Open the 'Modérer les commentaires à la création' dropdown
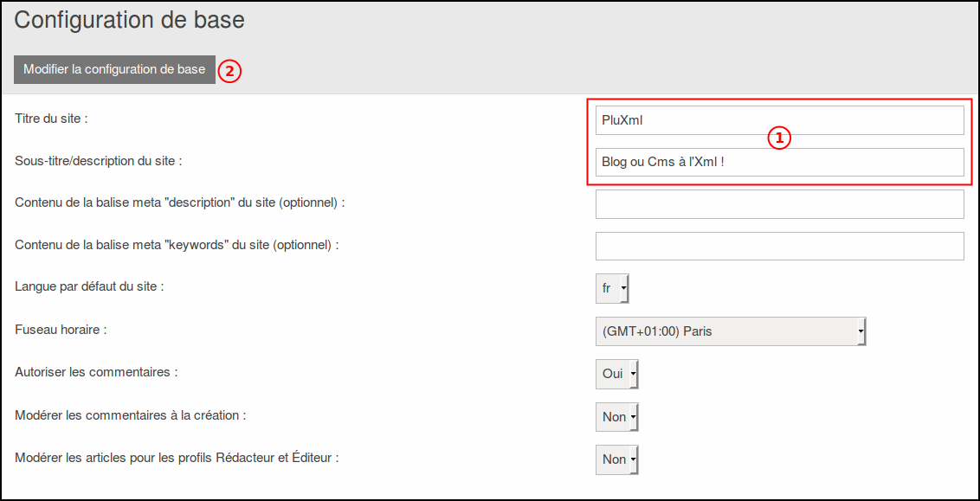Image resolution: width=980 pixels, height=501 pixels. (x=617, y=417)
